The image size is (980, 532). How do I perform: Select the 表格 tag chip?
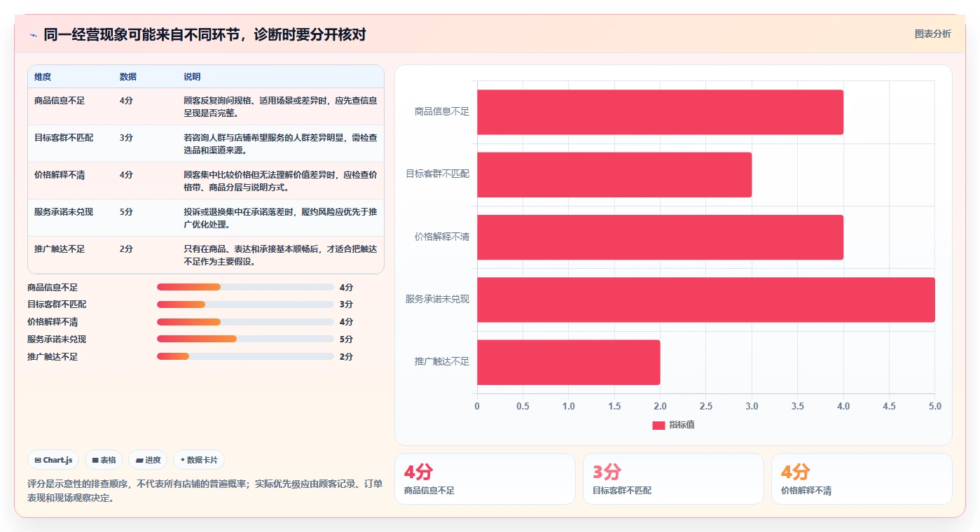(x=104, y=460)
